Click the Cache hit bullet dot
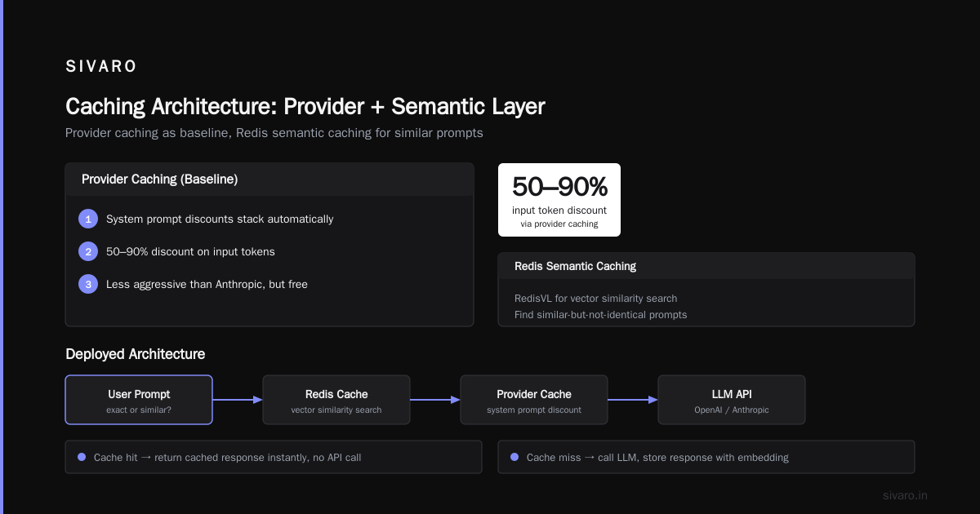This screenshot has height=514, width=980. [82, 457]
